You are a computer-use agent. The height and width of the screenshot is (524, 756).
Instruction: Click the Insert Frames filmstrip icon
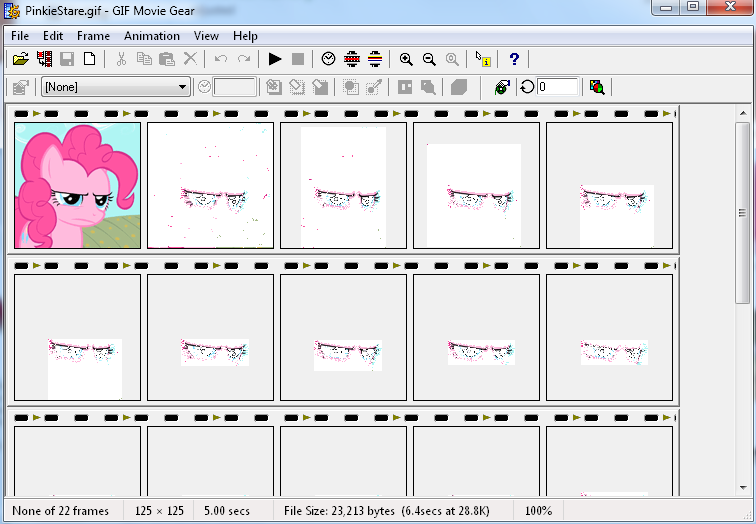[44, 59]
